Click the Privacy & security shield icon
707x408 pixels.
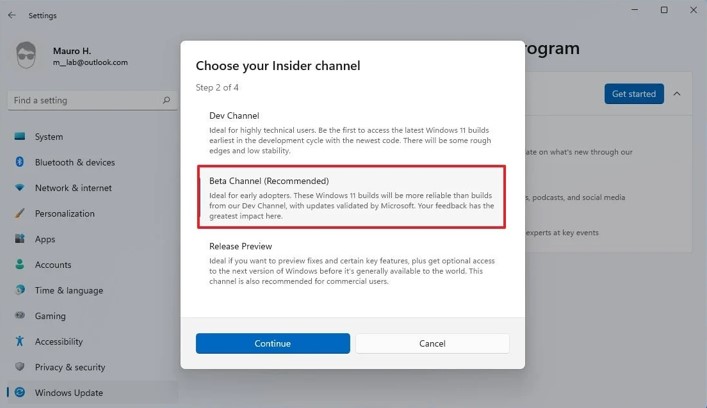(19, 367)
